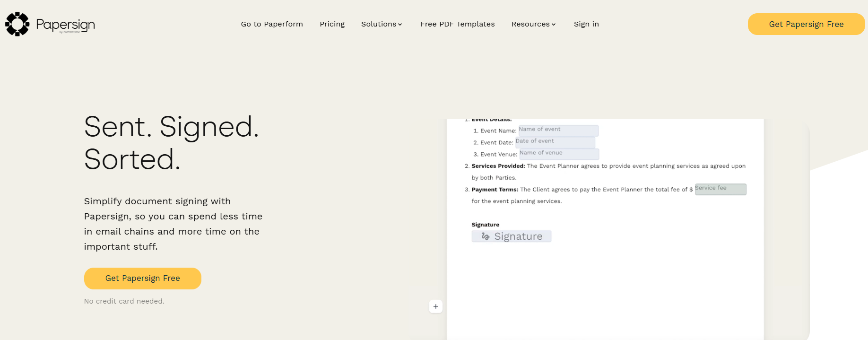Open the Solutions menu label
This screenshot has height=340, width=868.
coord(378,24)
